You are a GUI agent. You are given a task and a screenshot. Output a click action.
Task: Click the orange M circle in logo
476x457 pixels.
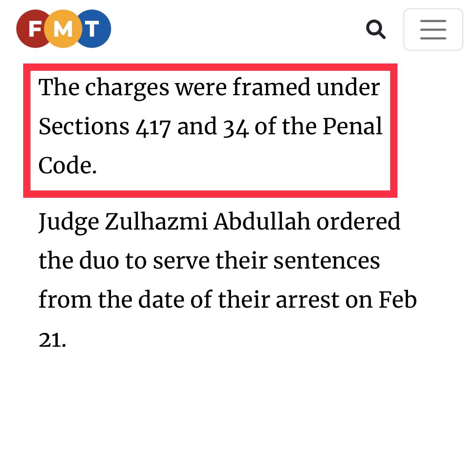pos(63,29)
